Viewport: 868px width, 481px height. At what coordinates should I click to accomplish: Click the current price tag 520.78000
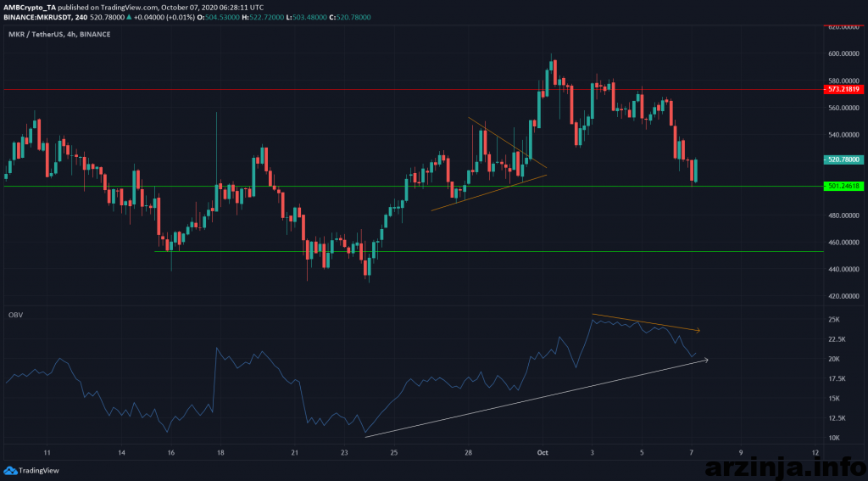point(843,159)
